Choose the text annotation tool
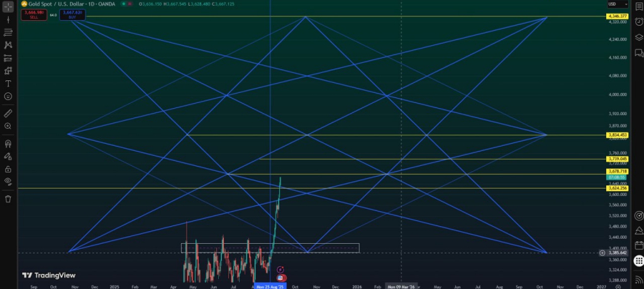 point(8,84)
